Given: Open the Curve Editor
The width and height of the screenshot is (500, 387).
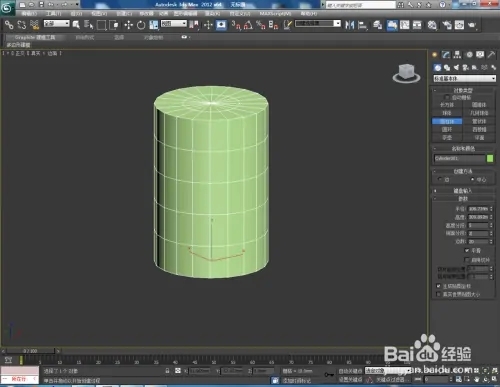Looking at the screenshot, I should click(405, 25).
